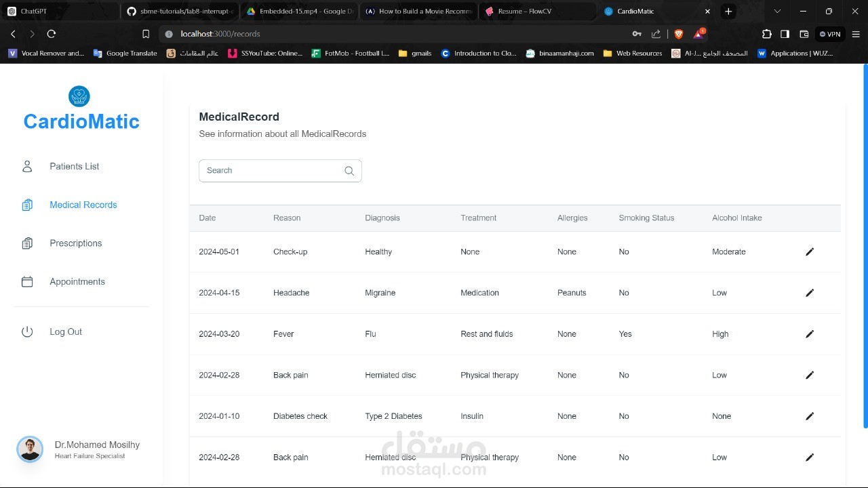Screen dimensions: 868x488
Task: Click the Insulin treatment cell
Action: [x=472, y=416]
